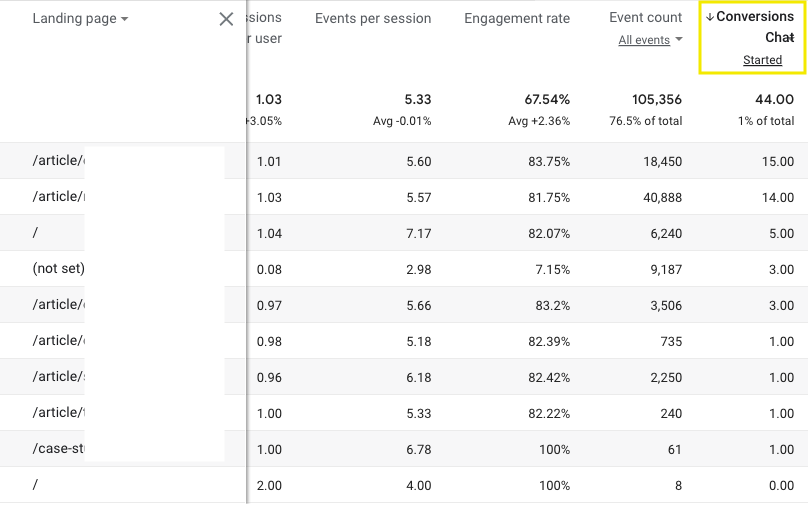Click the 44.00 conversions total

[x=775, y=100]
